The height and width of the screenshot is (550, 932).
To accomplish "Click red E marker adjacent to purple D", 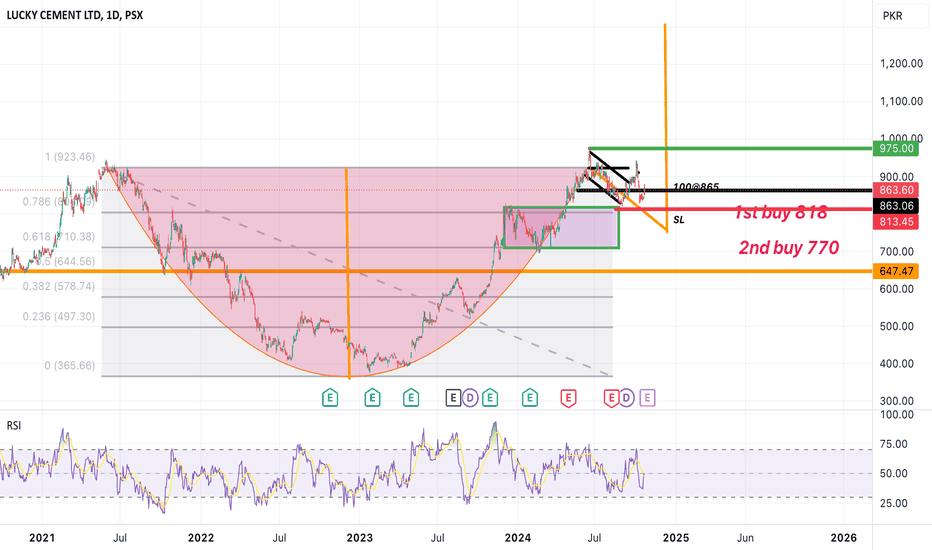I will point(611,398).
